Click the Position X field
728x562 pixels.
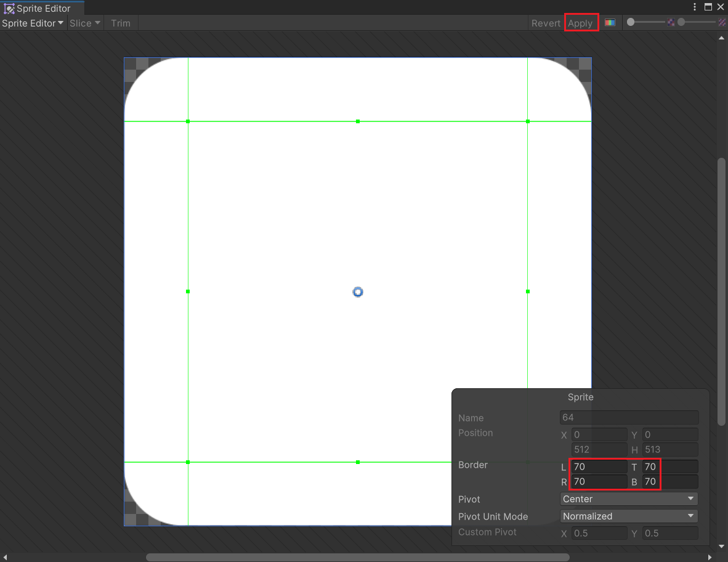pos(599,434)
